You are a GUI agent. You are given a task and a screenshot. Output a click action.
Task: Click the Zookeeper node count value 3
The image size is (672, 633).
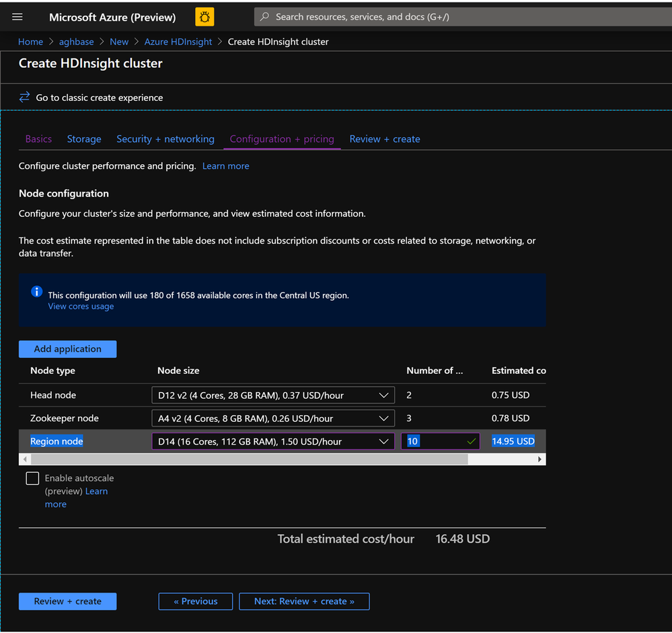(409, 418)
